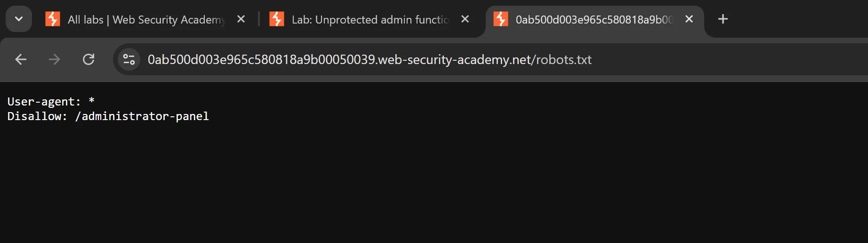Switch to All labs Web Security Academy tab
Viewport: 868px width, 243px height.
tap(146, 20)
